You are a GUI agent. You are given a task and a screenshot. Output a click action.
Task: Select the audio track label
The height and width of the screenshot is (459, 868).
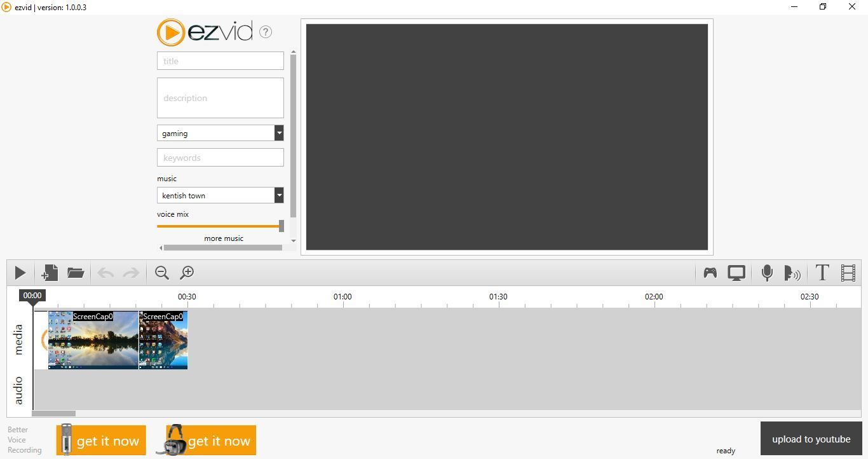click(18, 389)
